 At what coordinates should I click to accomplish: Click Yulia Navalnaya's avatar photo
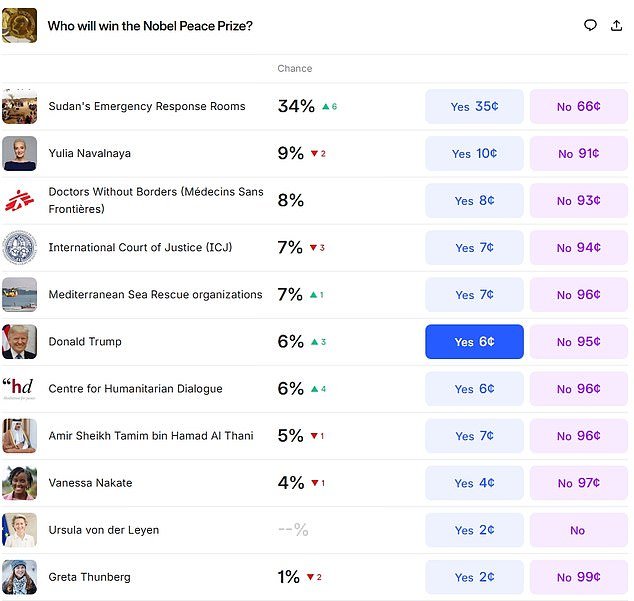pyautogui.click(x=20, y=154)
